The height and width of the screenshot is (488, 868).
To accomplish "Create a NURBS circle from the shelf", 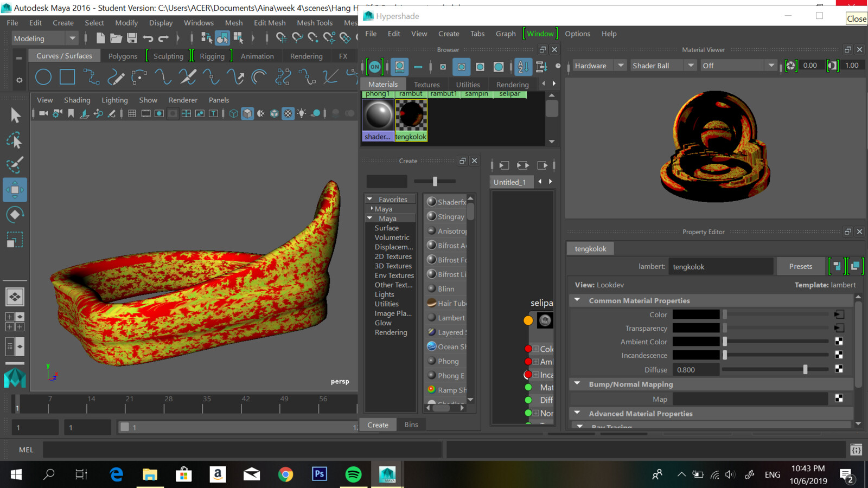I will pos(43,77).
